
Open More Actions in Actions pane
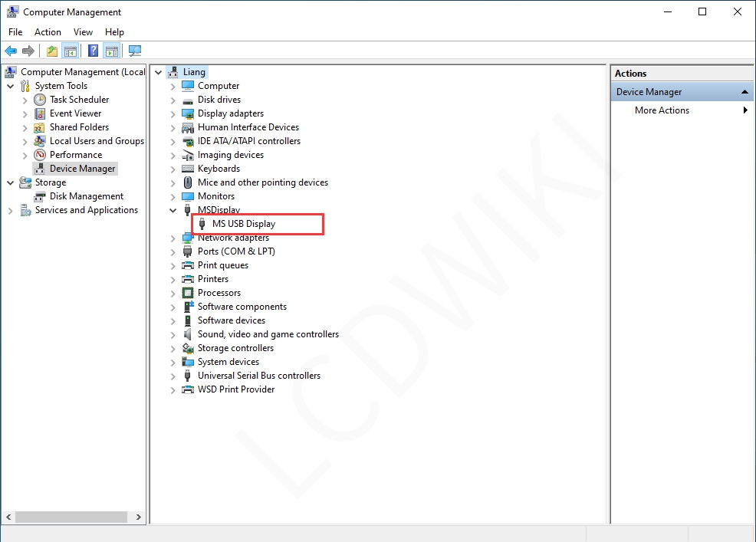(662, 110)
